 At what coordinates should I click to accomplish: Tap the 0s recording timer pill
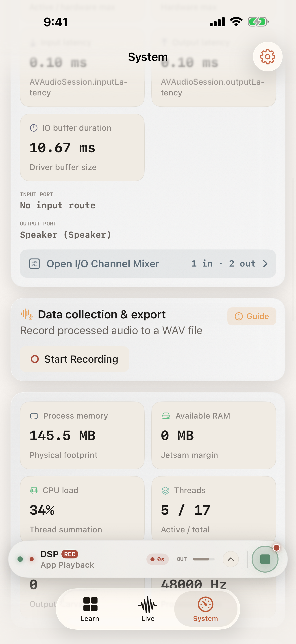point(157,559)
